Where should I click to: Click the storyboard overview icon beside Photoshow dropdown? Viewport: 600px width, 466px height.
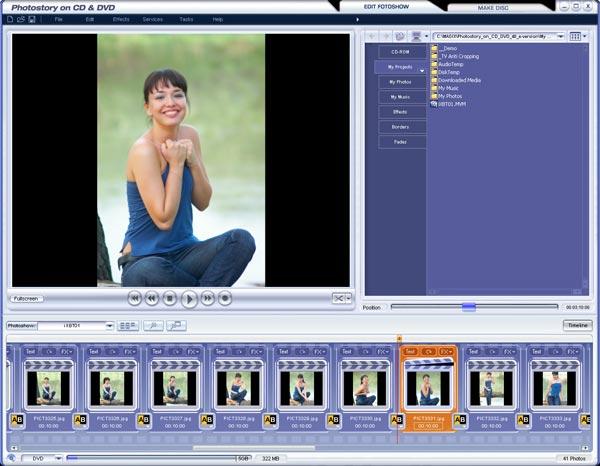pos(128,326)
